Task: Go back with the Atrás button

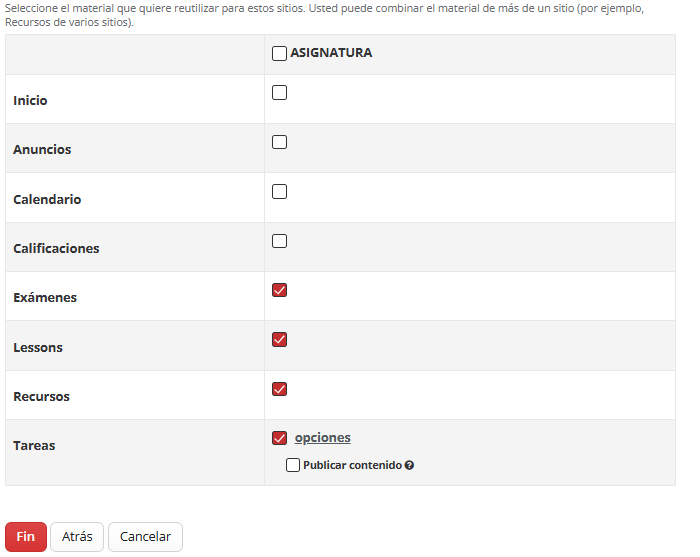Action: pos(77,537)
